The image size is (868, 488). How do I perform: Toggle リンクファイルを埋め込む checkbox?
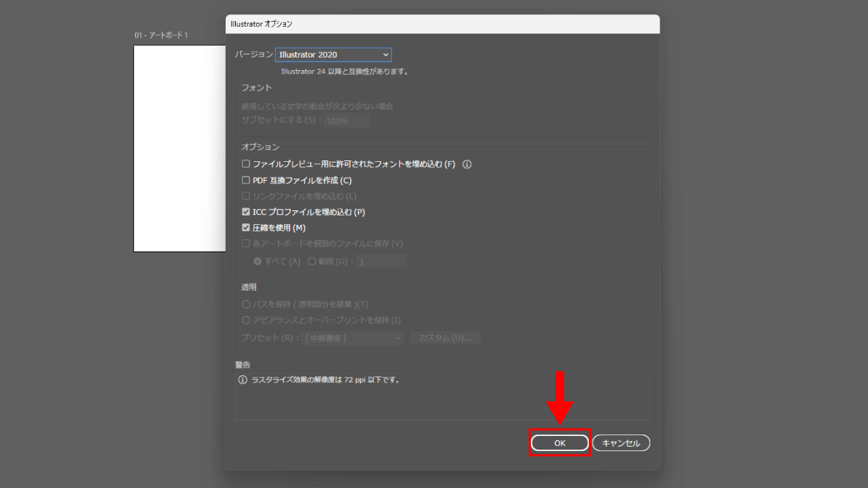(246, 196)
